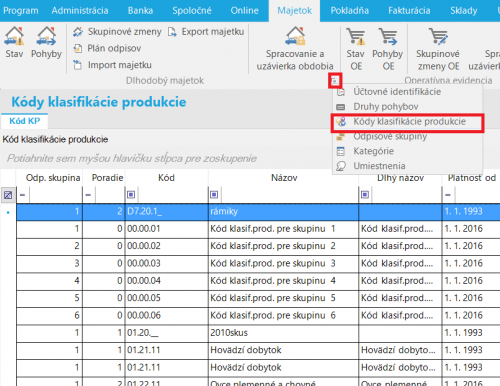Screen dimensions: 500x386
Task: Select the Kód KP tab
Action: click(25, 121)
